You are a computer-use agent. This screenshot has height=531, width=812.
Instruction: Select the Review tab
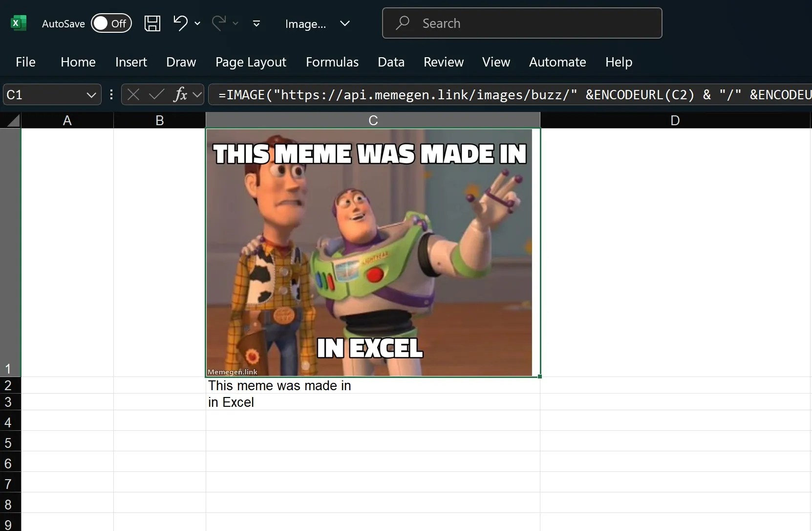pos(444,62)
